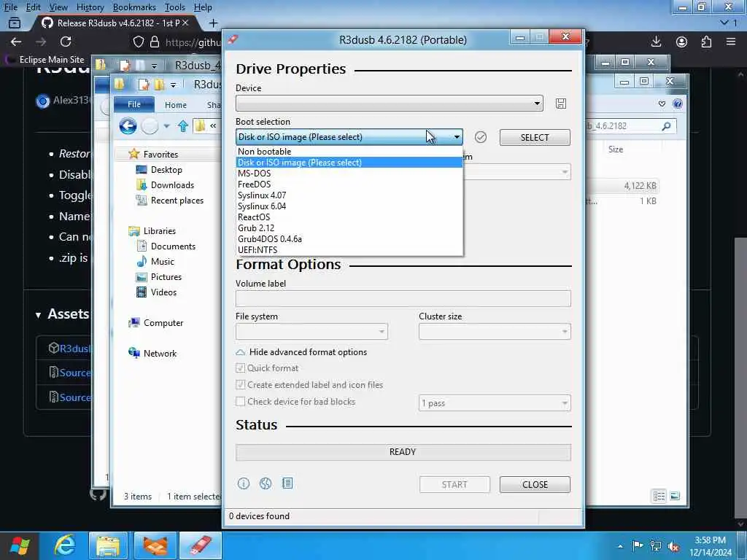The width and height of the screenshot is (747, 560).
Task: Open the browser extensions puzzle icon
Action: pos(706,42)
